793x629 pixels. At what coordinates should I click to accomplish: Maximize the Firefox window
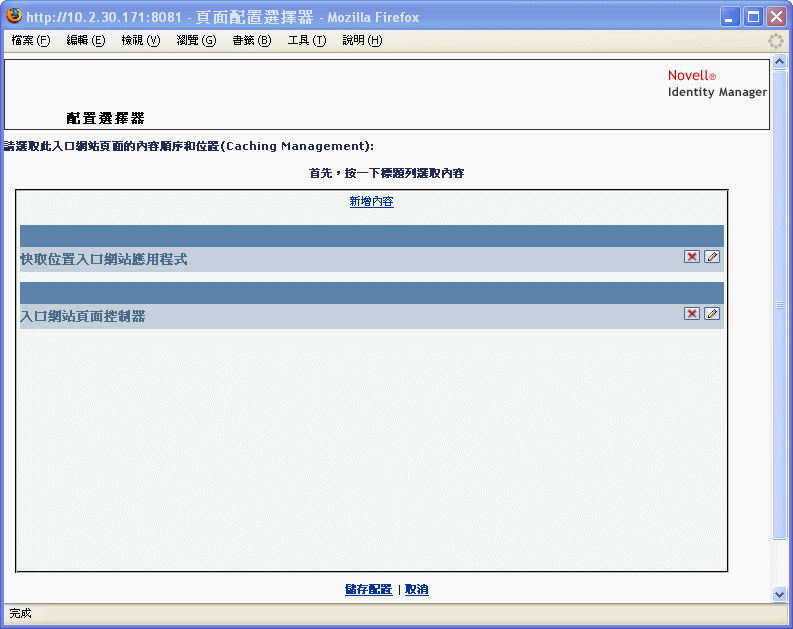[753, 17]
